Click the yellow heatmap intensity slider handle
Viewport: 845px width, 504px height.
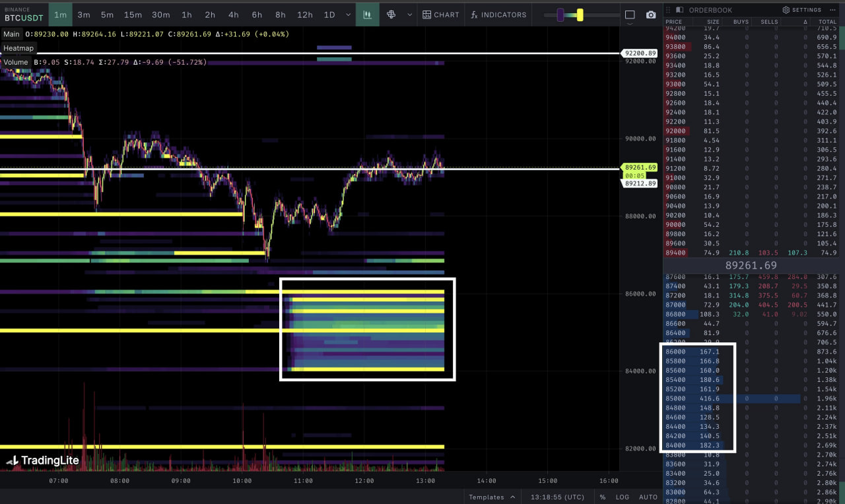580,15
